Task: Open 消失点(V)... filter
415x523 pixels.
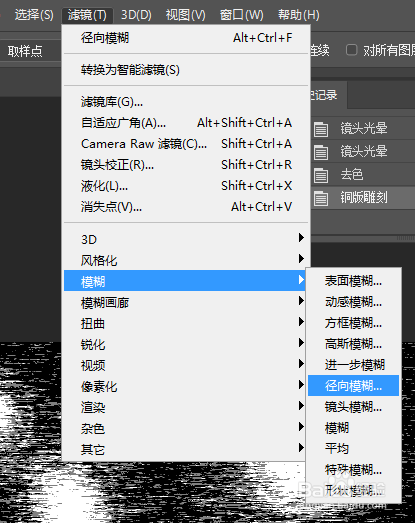Action: pyautogui.click(x=186, y=207)
